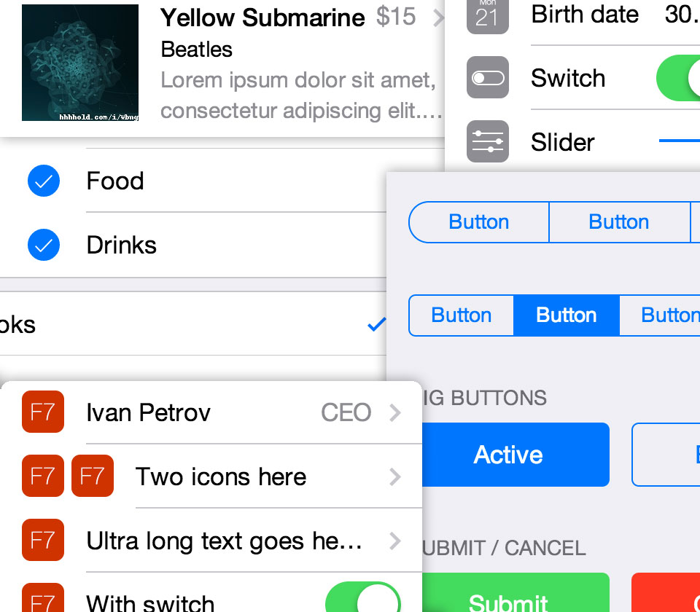700x612 pixels.
Task: Click the gray switch icon beside Switch label
Action: click(x=487, y=78)
